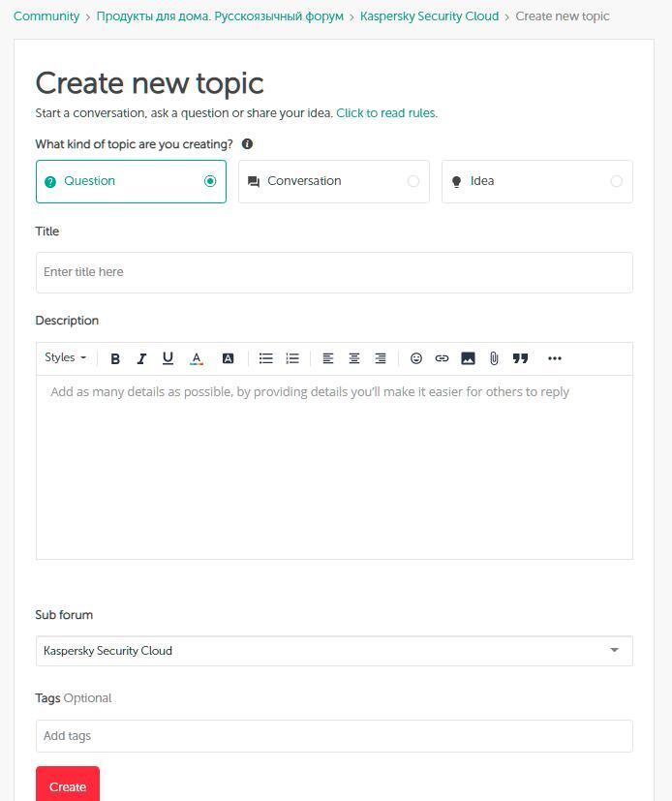Insert a blockquote
Viewport: 672px width, 801px height.
[x=520, y=358]
